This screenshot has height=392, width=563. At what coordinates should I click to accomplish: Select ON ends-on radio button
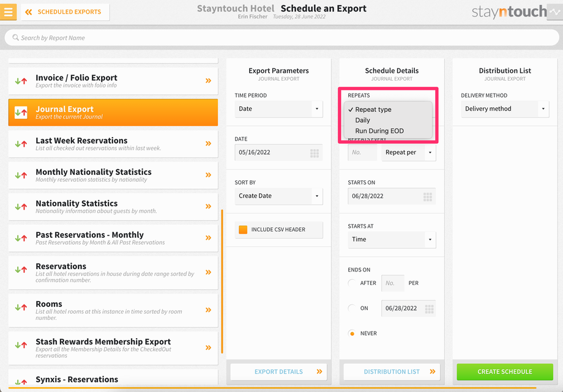pyautogui.click(x=352, y=308)
